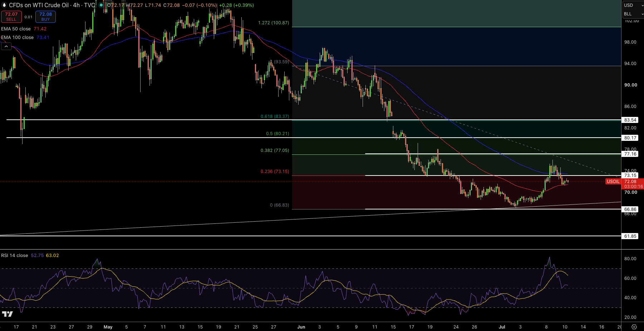Click the +0.28 (+0.39%) change value

click(x=236, y=5)
